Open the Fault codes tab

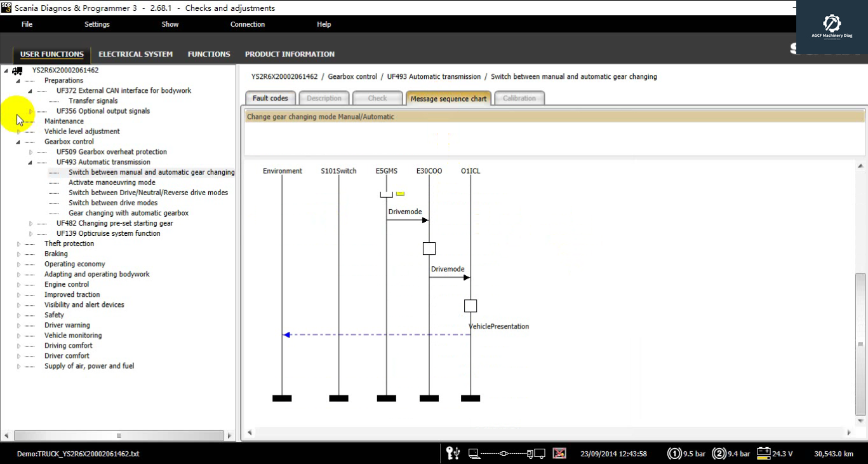point(270,99)
